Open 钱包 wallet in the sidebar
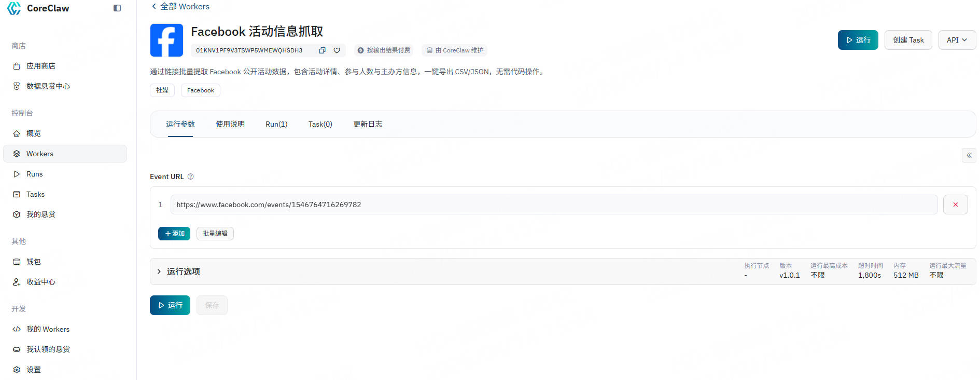Viewport: 980px width, 380px height. tap(34, 262)
